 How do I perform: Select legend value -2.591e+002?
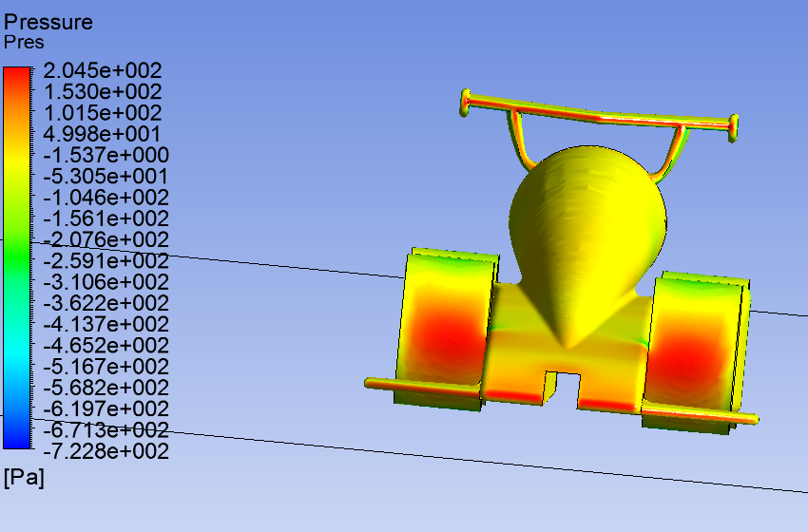coord(106,261)
